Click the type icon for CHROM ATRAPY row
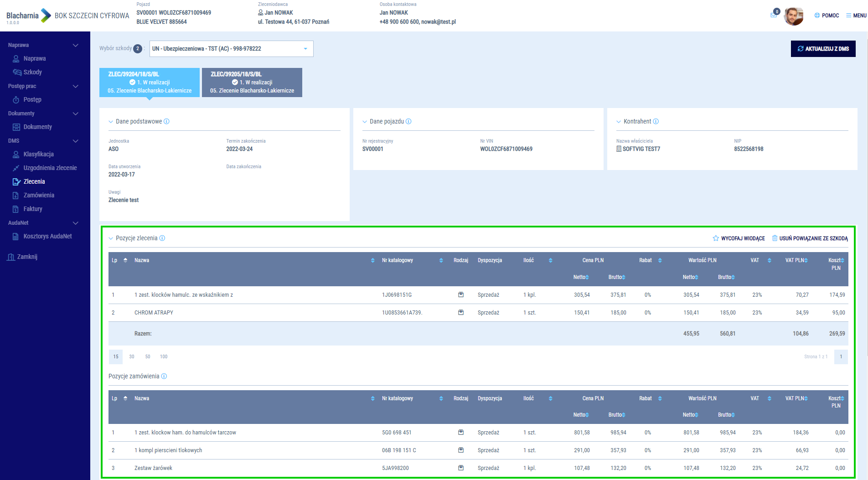This screenshot has height=480, width=868. pyautogui.click(x=461, y=313)
